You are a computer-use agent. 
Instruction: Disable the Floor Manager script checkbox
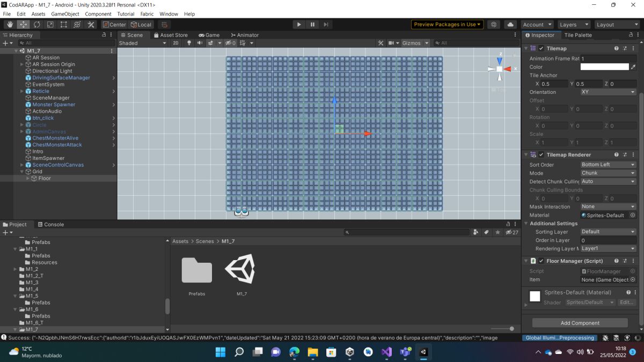tap(541, 261)
